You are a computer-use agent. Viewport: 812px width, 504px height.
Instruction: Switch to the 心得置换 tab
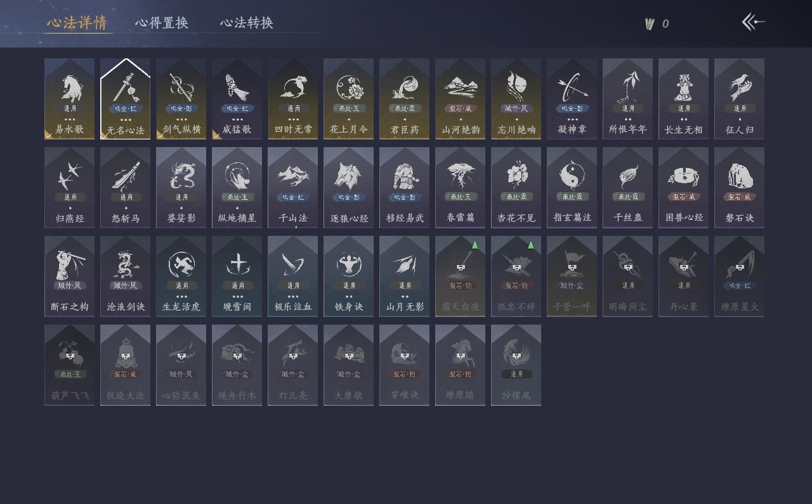pyautogui.click(x=162, y=23)
